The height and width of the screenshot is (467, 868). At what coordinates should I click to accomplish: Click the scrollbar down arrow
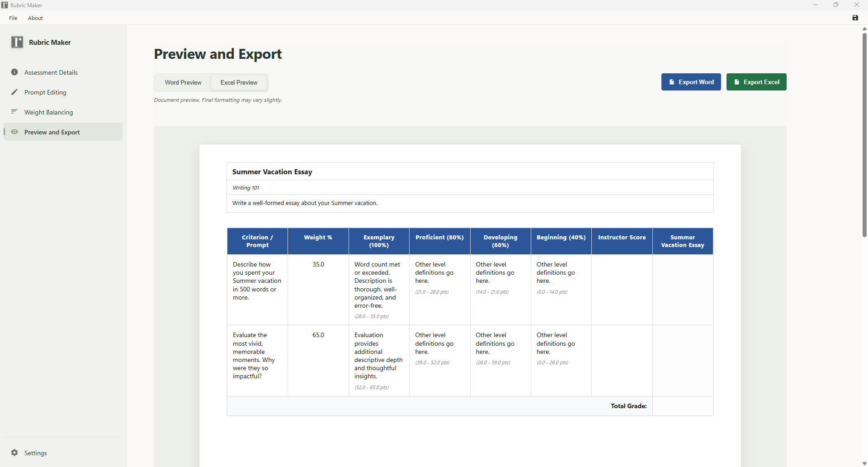pos(864,463)
